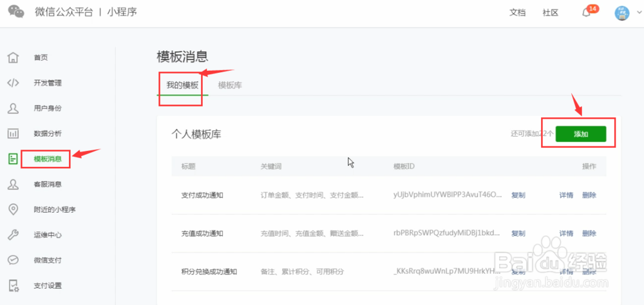Click keywords 订单金额、支付时间 cell
The width and height of the screenshot is (644, 305).
pyautogui.click(x=312, y=195)
